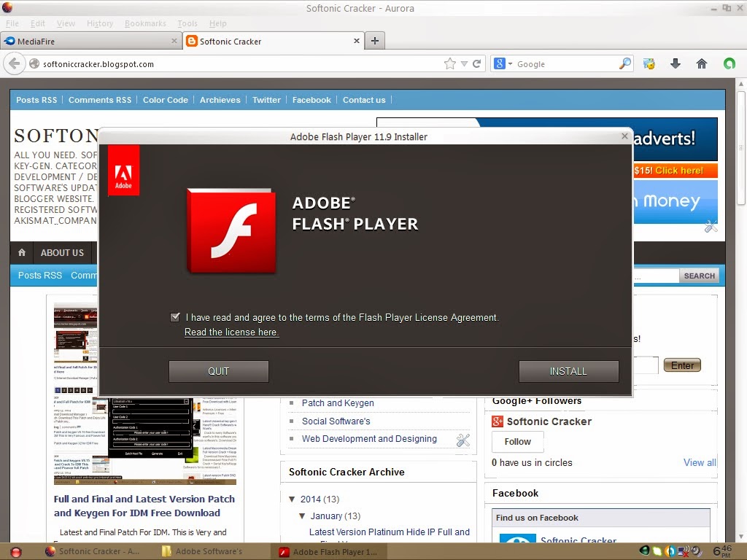This screenshot has width=747, height=560.
Task: Open the Google search engine dropdown
Action: [510, 63]
